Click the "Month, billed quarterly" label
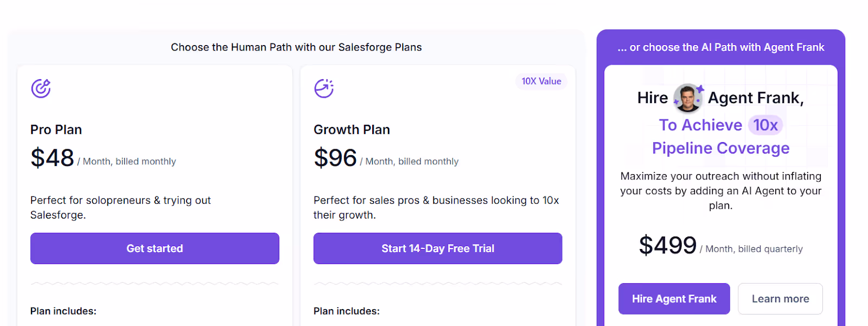Screen dimensions: 868x326 click(754, 249)
